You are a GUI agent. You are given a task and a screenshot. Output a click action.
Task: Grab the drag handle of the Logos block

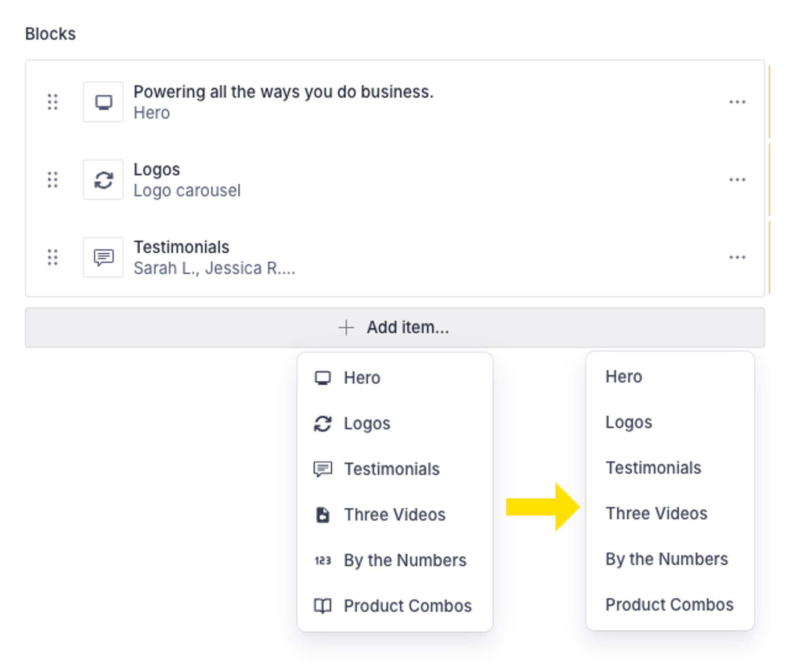(x=53, y=180)
